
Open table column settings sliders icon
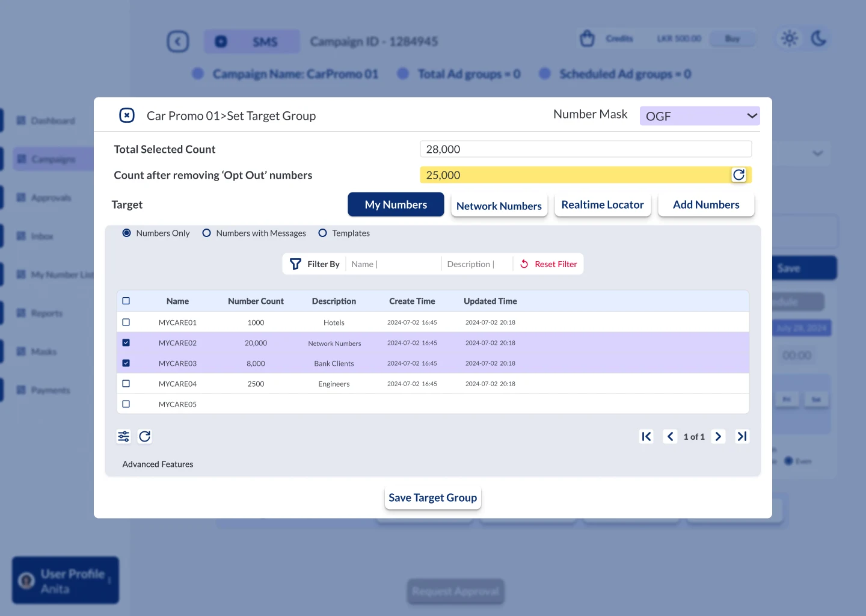coord(124,437)
